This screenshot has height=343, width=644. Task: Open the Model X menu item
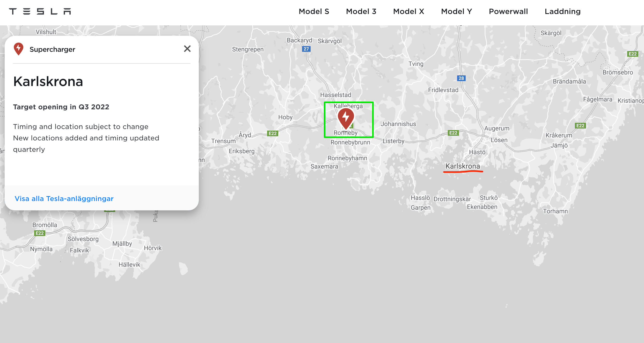click(408, 11)
